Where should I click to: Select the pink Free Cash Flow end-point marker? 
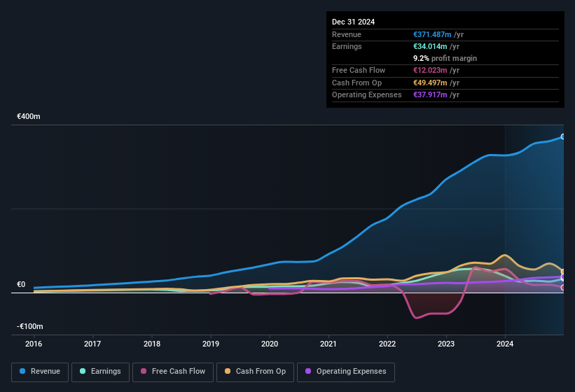[x=562, y=287]
